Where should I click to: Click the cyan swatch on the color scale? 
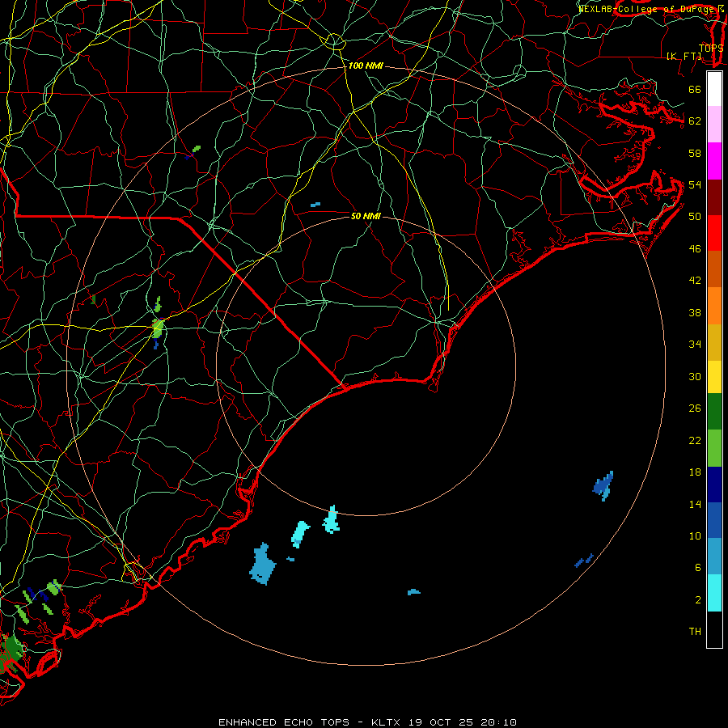[x=714, y=593]
